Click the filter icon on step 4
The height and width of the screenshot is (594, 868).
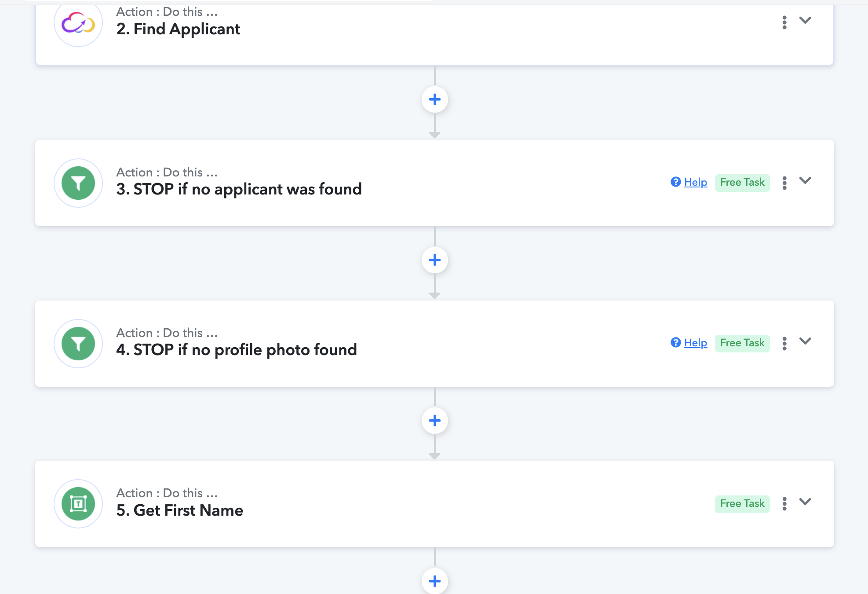click(x=78, y=344)
